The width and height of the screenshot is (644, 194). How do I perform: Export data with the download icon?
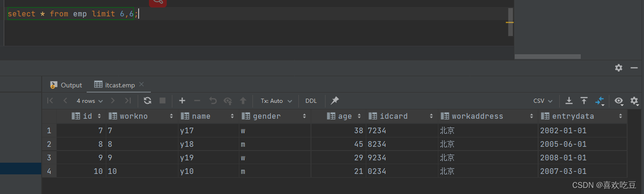tap(569, 101)
